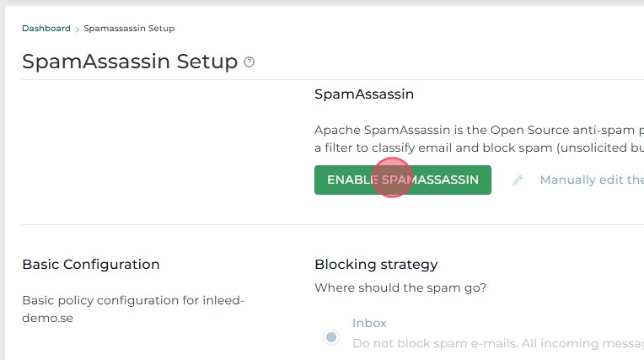
Task: Click the pencil edit icon
Action: 518,180
